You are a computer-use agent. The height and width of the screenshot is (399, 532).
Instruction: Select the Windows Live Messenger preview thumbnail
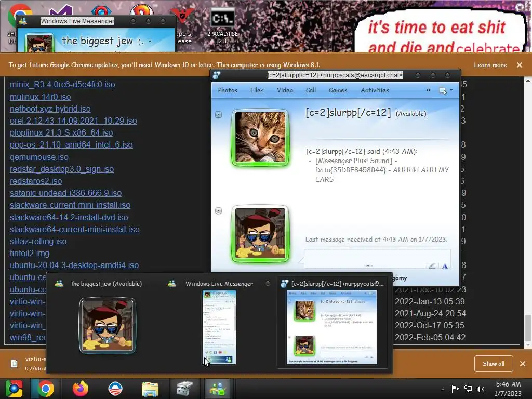[x=219, y=327]
